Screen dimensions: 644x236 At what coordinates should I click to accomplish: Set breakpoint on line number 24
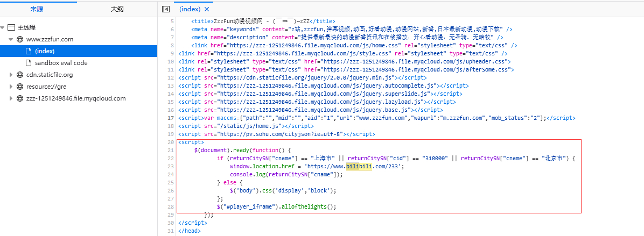pyautogui.click(x=171, y=175)
